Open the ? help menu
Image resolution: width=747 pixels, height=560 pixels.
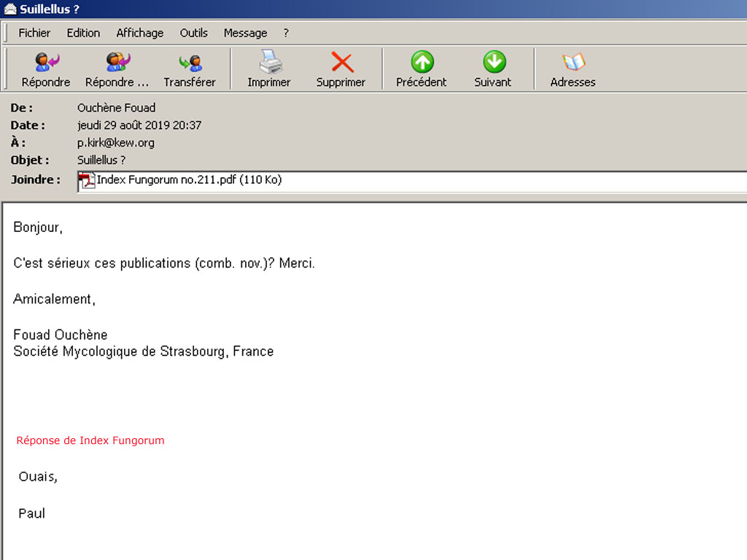coord(286,33)
